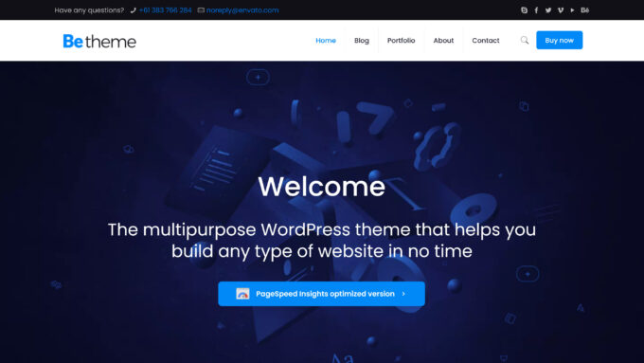644x363 pixels.
Task: Click the Betheme logo
Action: (x=99, y=41)
